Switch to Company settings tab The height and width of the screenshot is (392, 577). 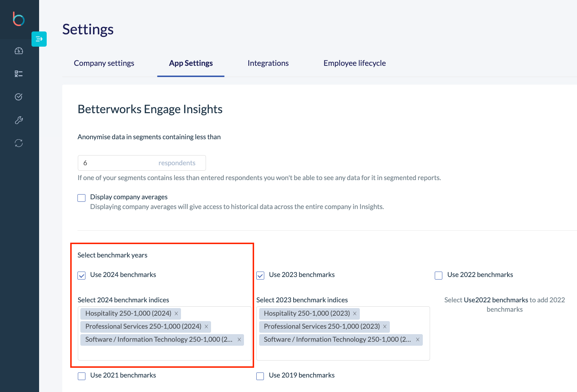pyautogui.click(x=104, y=63)
